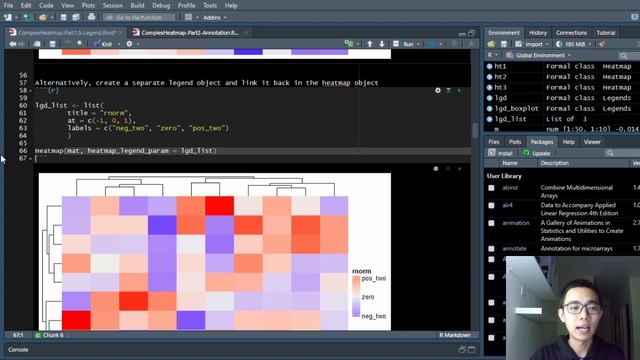
Task: Switch to the Connections tab
Action: coord(571,33)
